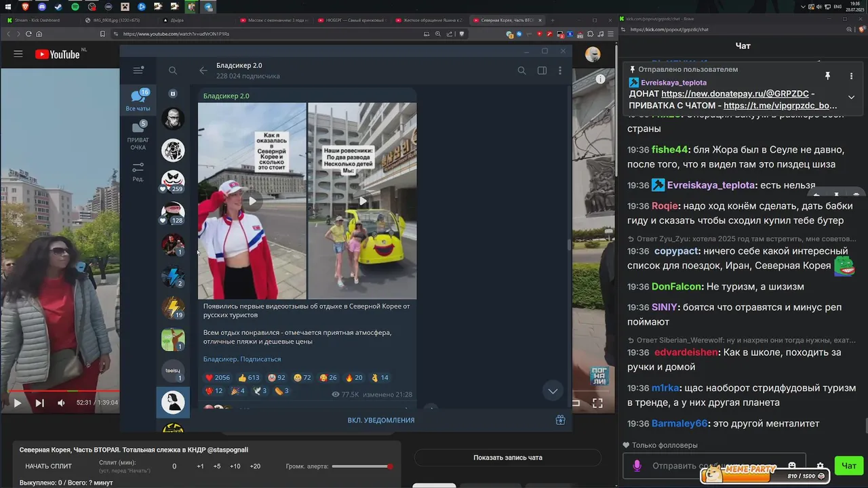The height and width of the screenshot is (488, 868).
Task: Open donatepay.ru link in pinned message
Action: tap(734, 94)
